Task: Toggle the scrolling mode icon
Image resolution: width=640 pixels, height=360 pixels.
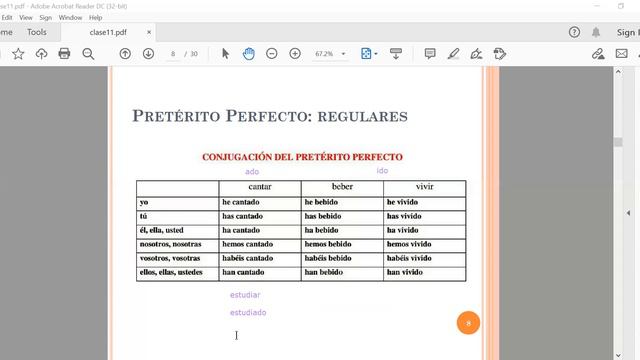Action: coord(396,53)
